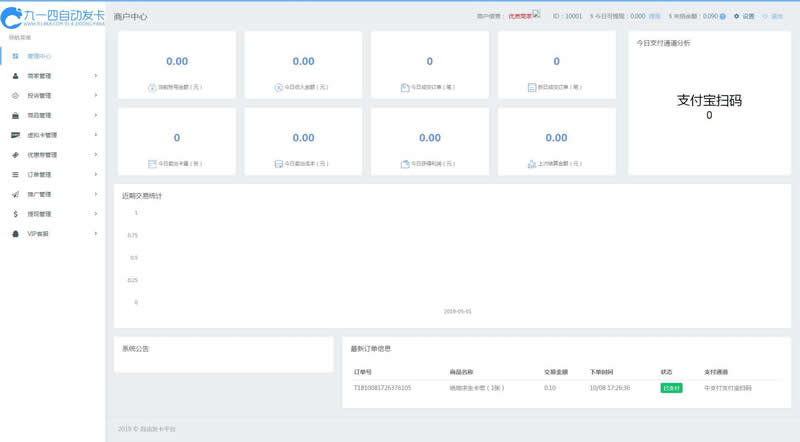Click the 九一四自动发卡 logo

[53, 17]
